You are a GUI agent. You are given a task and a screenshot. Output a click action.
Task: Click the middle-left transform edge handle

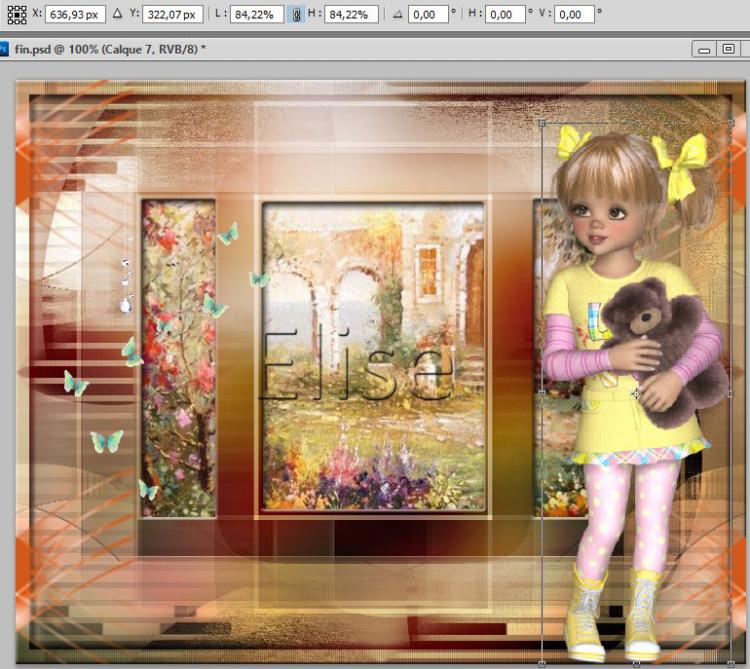click(x=542, y=393)
